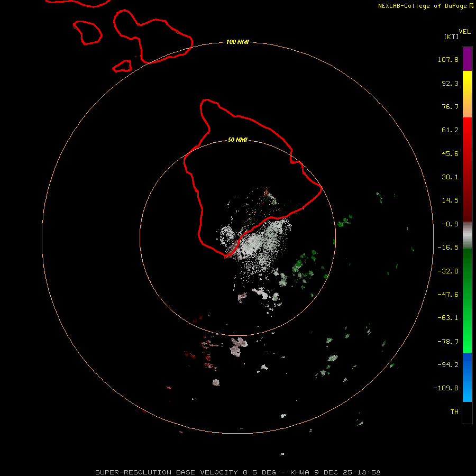This screenshot has height=476, width=476.
Task: Click the '[KT]' units label
Action: [451, 36]
